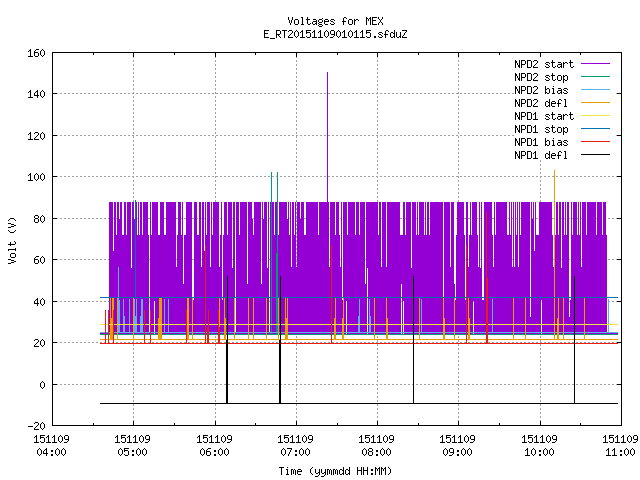Viewport: 640px width, 480px height.
Task: Click the 04:00 x-axis time label
Action: click(x=51, y=452)
